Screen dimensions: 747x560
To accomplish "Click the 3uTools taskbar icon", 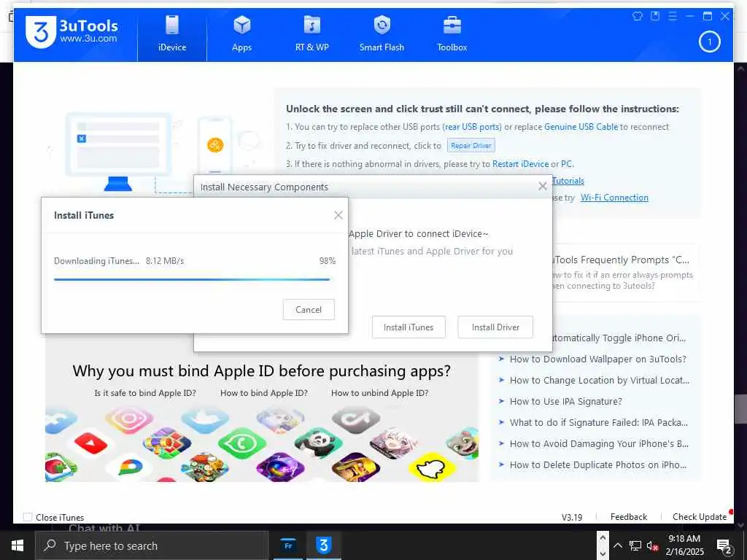I will (x=323, y=545).
